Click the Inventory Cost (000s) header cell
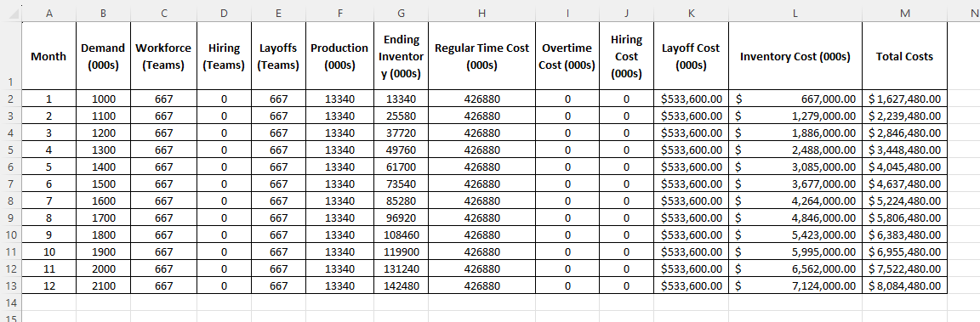Viewport: 980px width, 322px height. (795, 56)
